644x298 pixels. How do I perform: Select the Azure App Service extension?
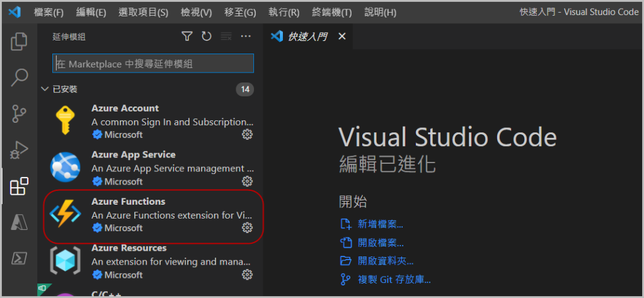pyautogui.click(x=151, y=168)
